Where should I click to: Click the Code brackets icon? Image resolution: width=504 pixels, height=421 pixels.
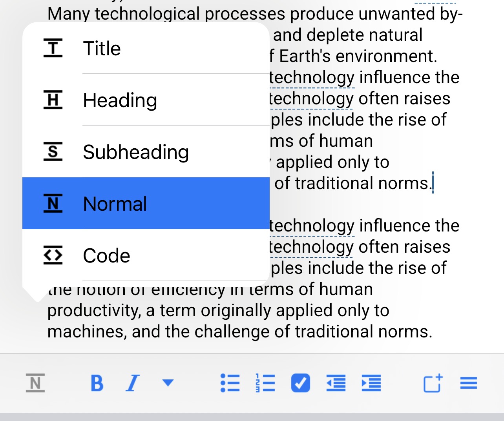[53, 255]
